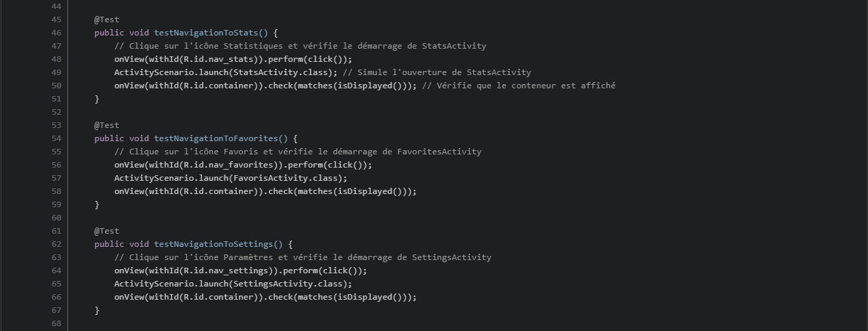Click the testNavigationToFavorites method name
Image resolution: width=868 pixels, height=331 pixels.
pyautogui.click(x=215, y=138)
